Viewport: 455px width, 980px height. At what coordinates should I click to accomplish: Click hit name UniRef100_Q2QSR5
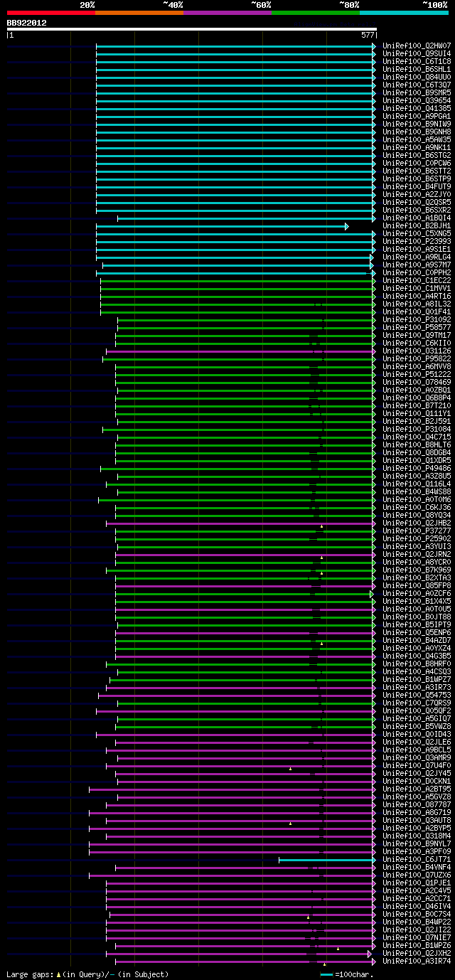click(417, 202)
